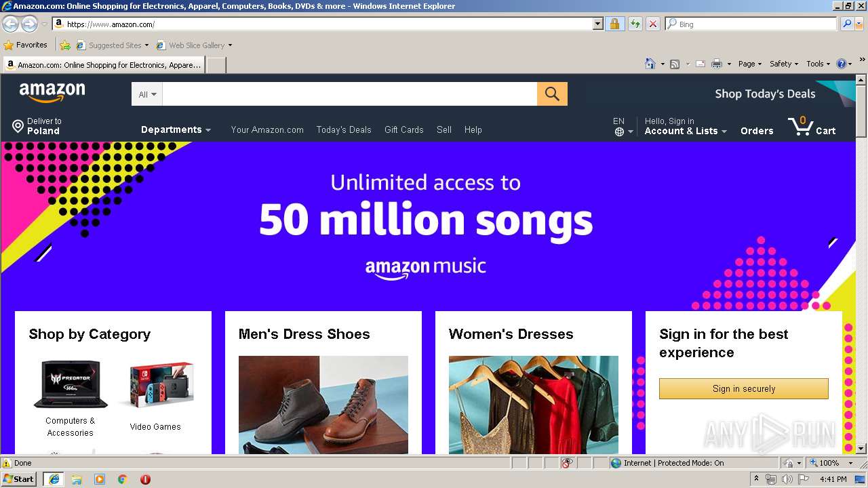
Task: Click the Read Mail envelope icon
Action: (x=701, y=64)
